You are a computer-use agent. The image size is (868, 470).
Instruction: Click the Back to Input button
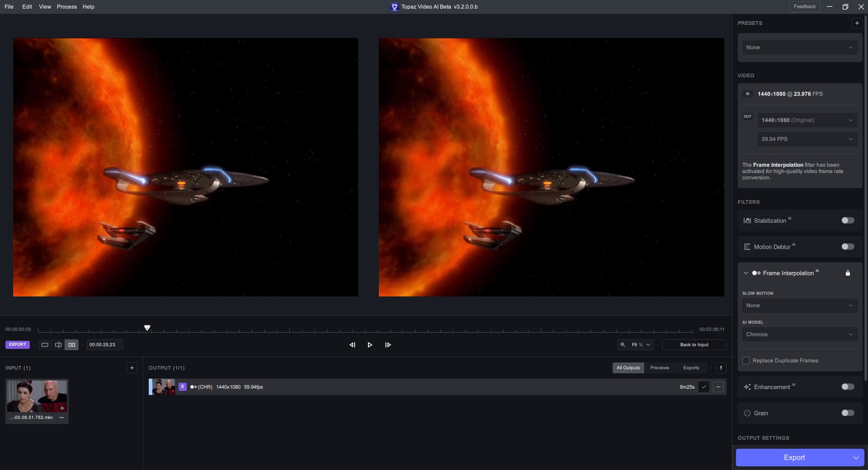click(x=694, y=345)
